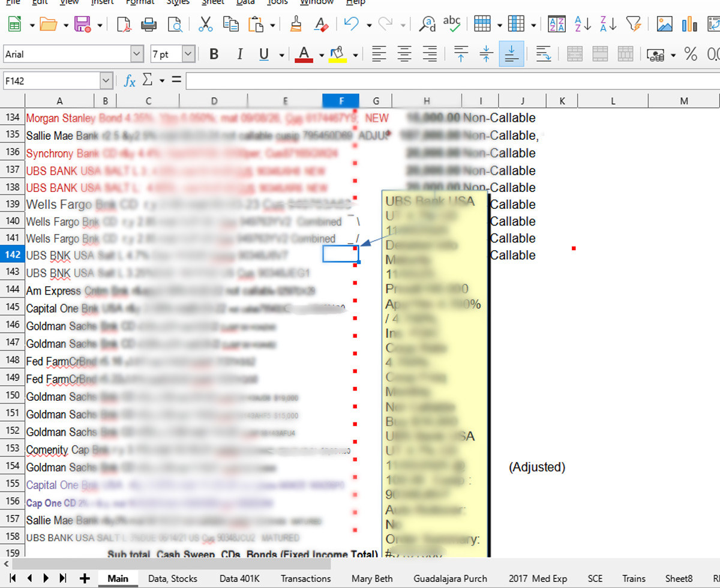Export directly as PDF
The width and height of the screenshot is (720, 588).
pos(124,24)
